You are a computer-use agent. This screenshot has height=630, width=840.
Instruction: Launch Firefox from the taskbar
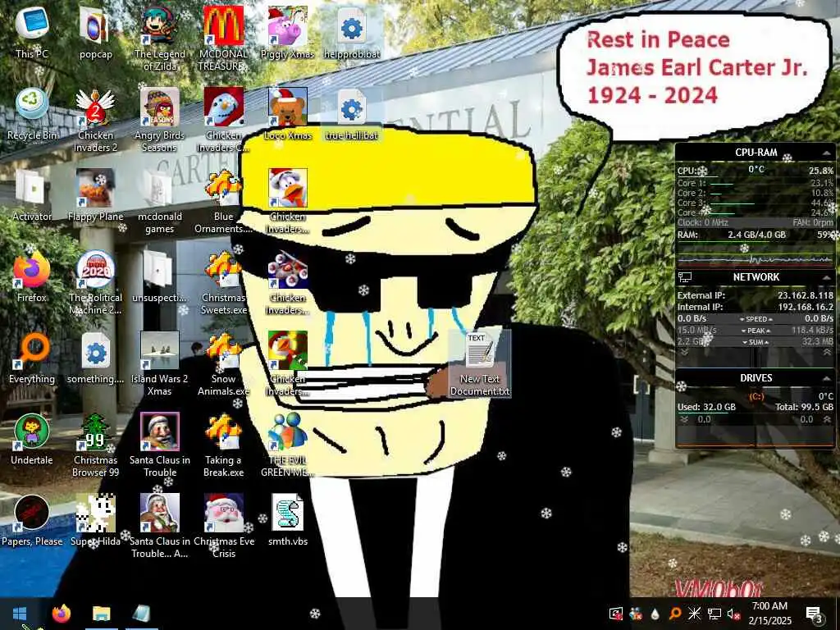[61, 614]
